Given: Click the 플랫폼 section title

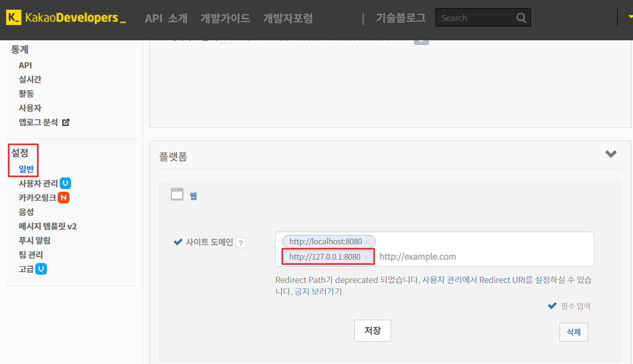Looking at the screenshot, I should click(173, 157).
